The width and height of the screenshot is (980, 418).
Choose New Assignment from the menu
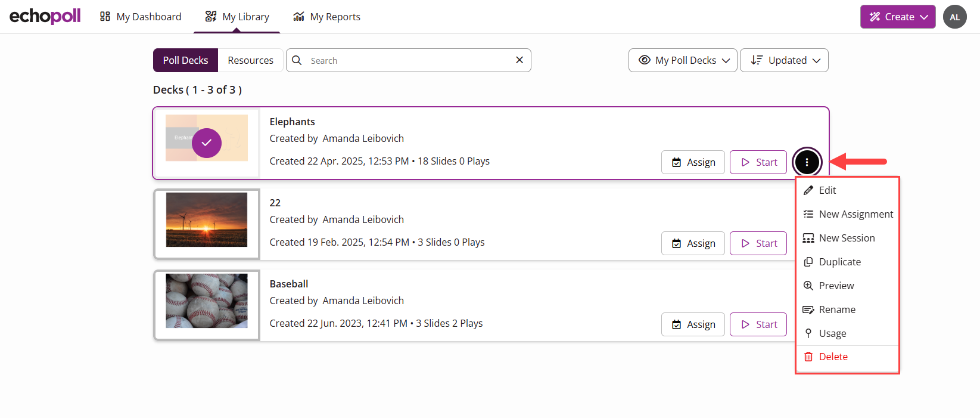pyautogui.click(x=847, y=214)
